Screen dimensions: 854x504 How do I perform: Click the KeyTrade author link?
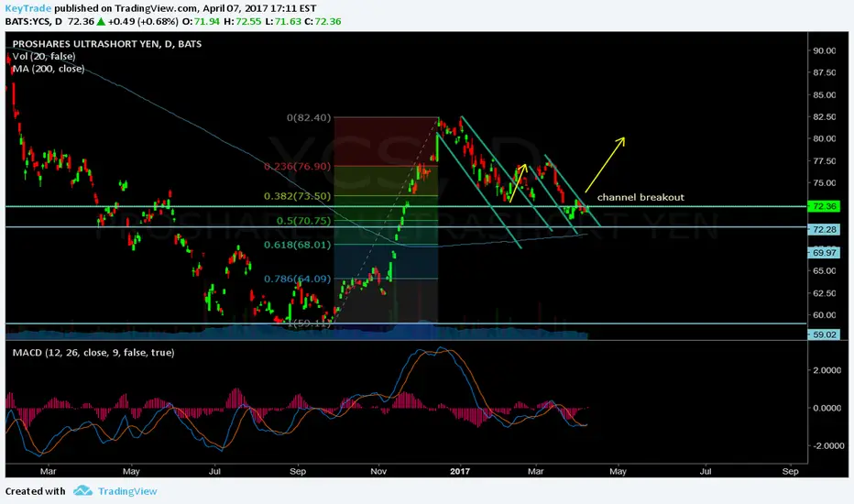(28, 8)
